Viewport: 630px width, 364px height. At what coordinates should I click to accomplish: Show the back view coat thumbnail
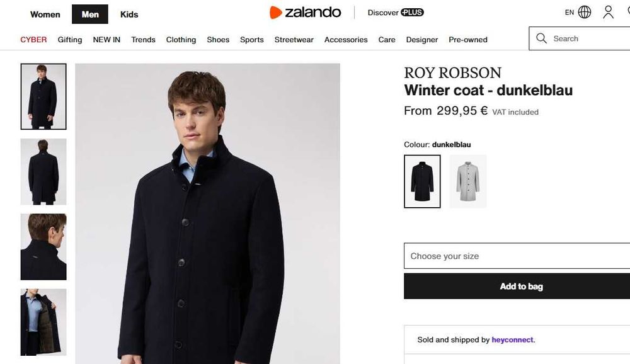[x=43, y=172]
